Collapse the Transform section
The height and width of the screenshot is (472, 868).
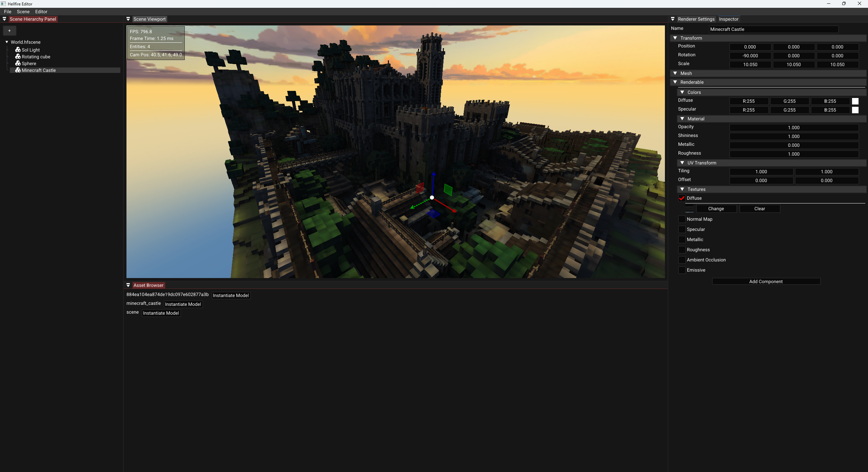[675, 38]
